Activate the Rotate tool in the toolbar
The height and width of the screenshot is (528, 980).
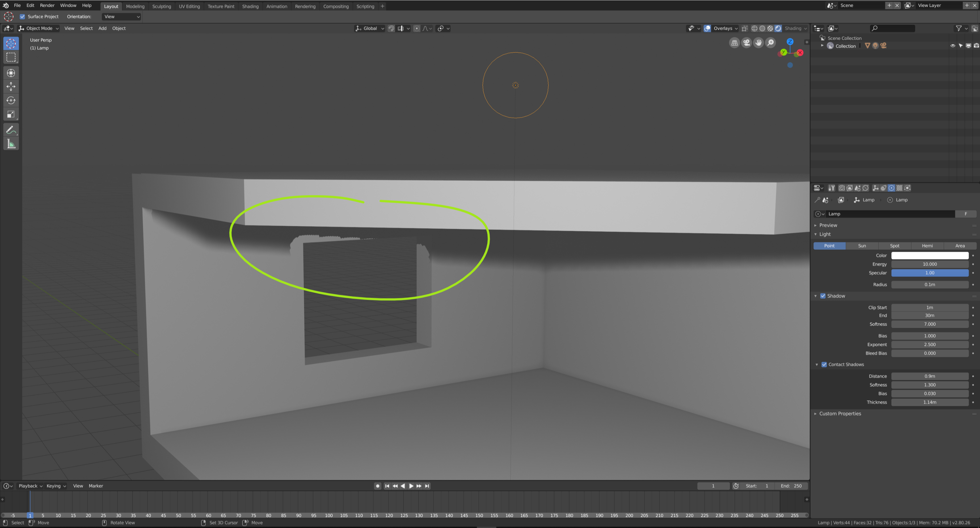tap(11, 100)
